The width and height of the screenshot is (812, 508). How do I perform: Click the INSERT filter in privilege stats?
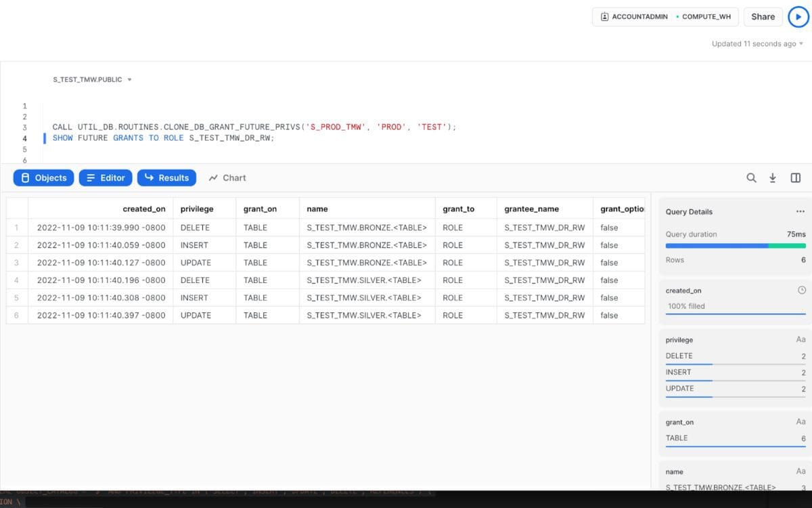(734, 372)
